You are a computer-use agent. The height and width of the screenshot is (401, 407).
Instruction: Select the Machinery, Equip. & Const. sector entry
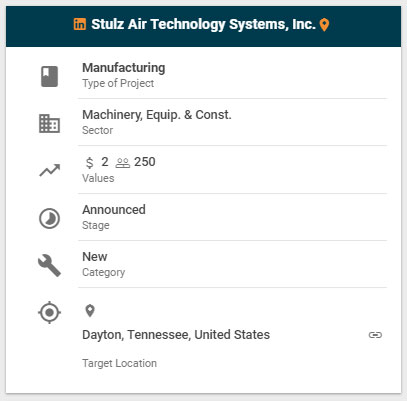pyautogui.click(x=157, y=115)
